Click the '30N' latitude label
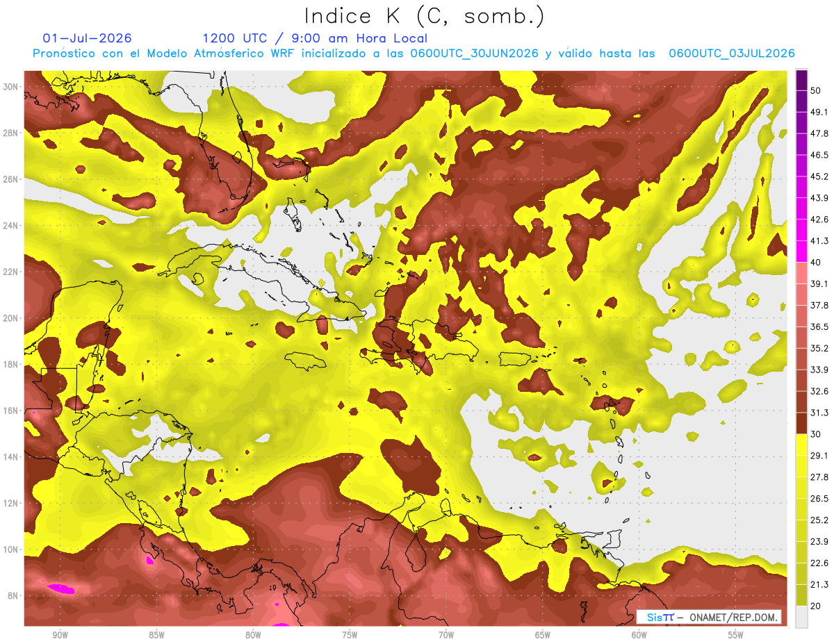 click(x=11, y=87)
